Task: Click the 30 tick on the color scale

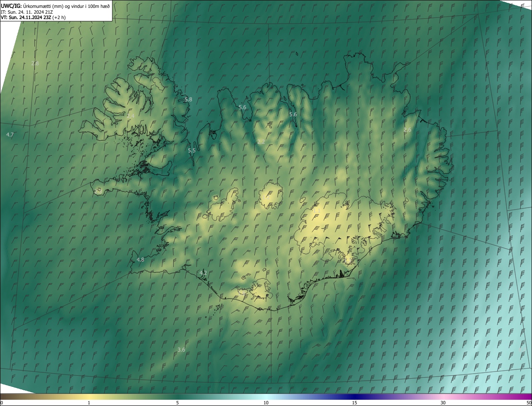Action: [x=443, y=403]
